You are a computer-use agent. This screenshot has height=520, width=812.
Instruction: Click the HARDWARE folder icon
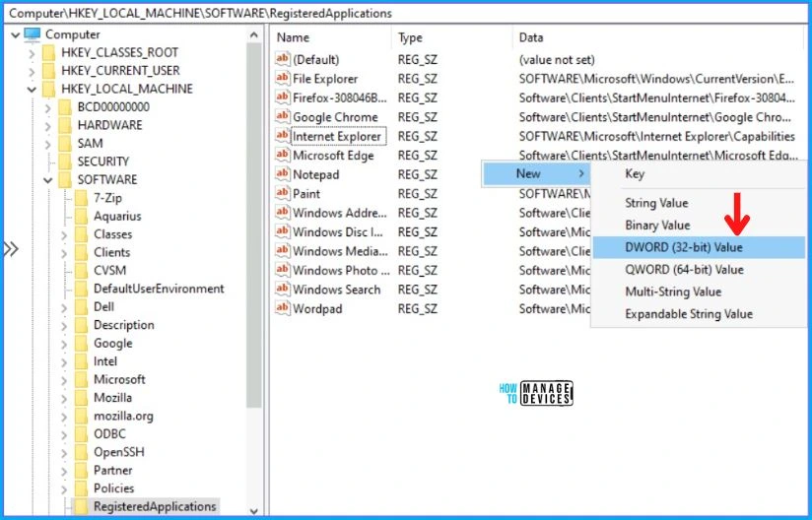pos(65,125)
